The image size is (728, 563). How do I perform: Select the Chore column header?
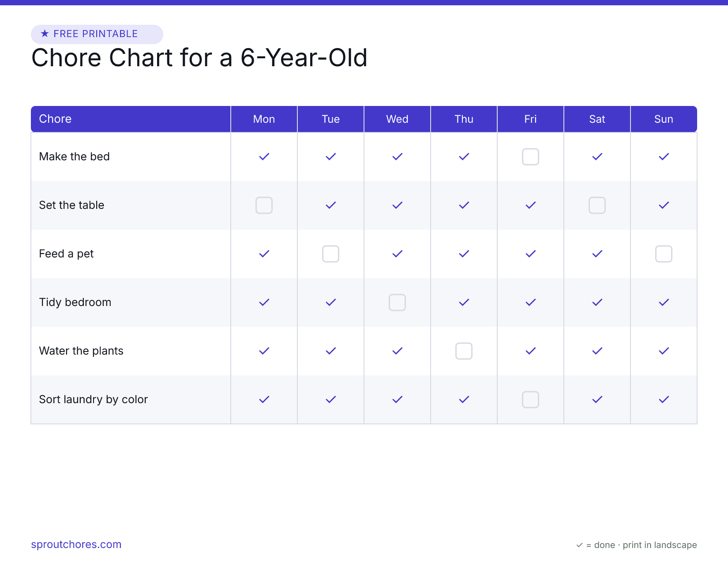[x=131, y=119]
